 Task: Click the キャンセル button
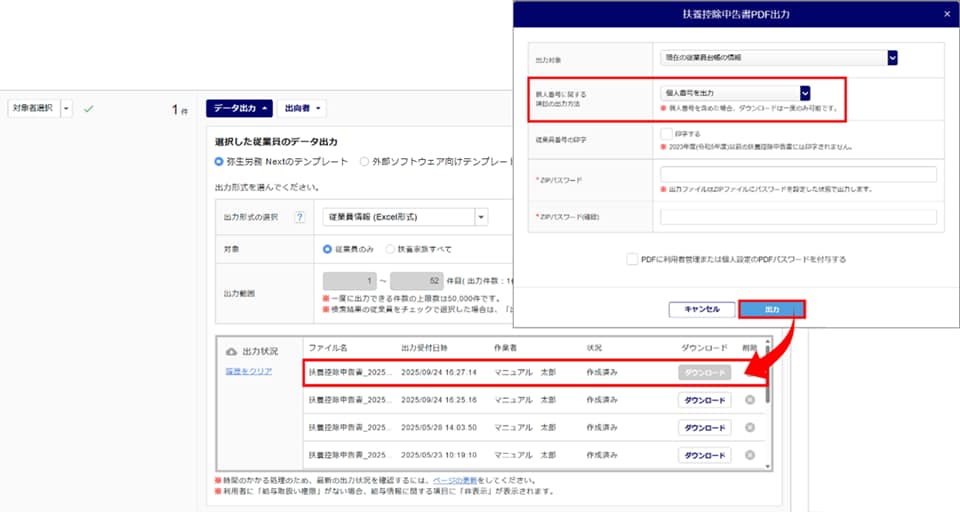coord(701,309)
